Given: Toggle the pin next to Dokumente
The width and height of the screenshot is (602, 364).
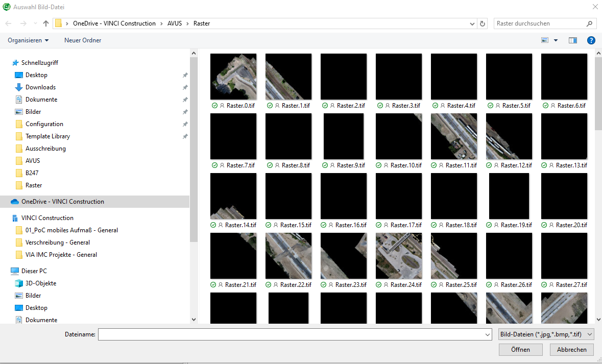Looking at the screenshot, I should pos(185,100).
